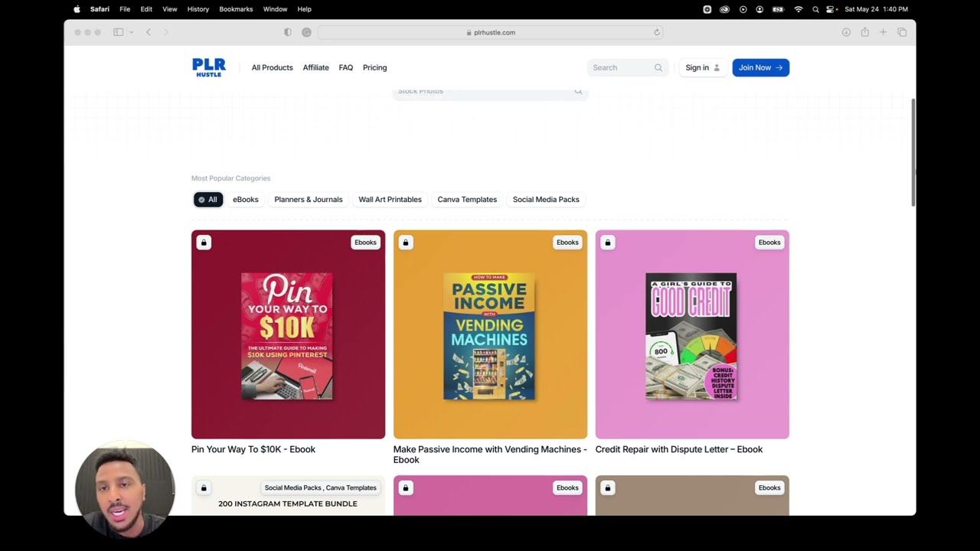Click the Safari address bar plrhustle.com
The height and width of the screenshot is (551, 980).
tap(490, 32)
